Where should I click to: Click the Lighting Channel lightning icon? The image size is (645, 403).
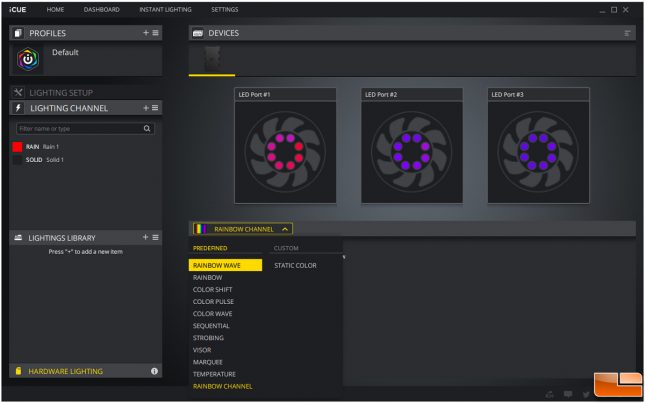pyautogui.click(x=18, y=108)
